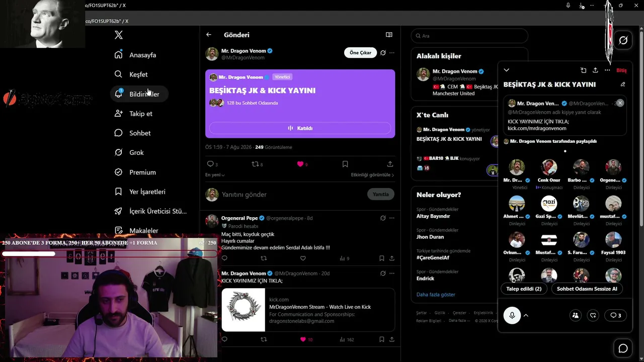This screenshot has width=644, height=362.
Task: Open Premium in the sidebar
Action: (135, 172)
